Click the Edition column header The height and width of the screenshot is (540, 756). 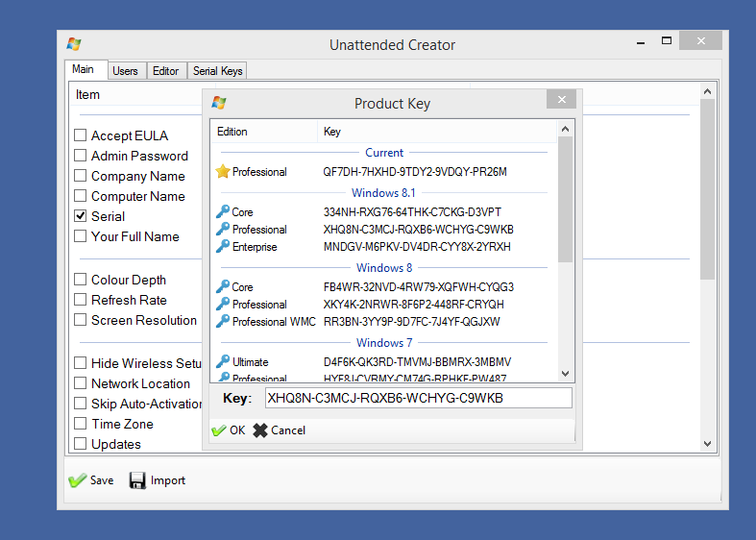264,132
